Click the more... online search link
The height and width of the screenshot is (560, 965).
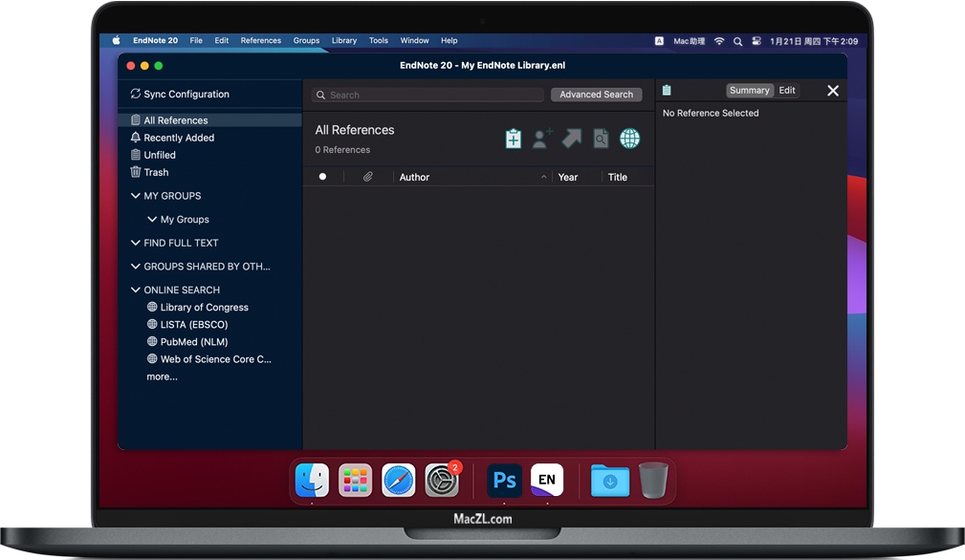162,377
